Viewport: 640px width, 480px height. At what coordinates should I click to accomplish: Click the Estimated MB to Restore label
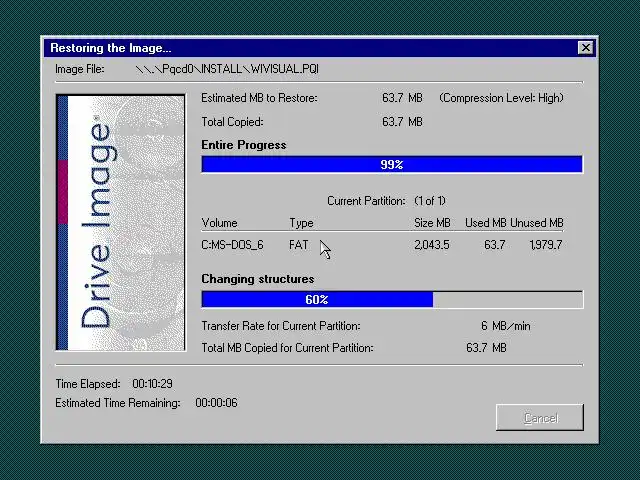coord(259,98)
